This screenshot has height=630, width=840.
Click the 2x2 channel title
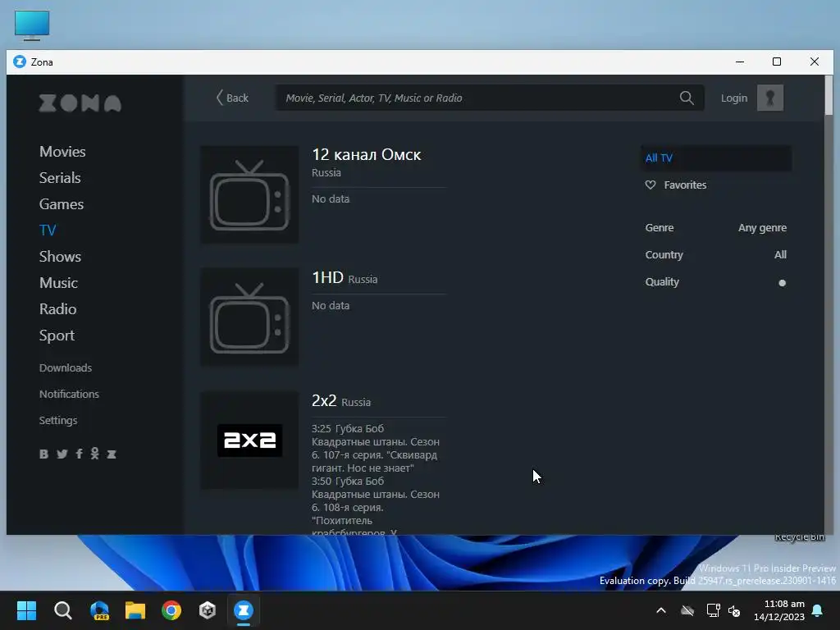[x=324, y=400]
